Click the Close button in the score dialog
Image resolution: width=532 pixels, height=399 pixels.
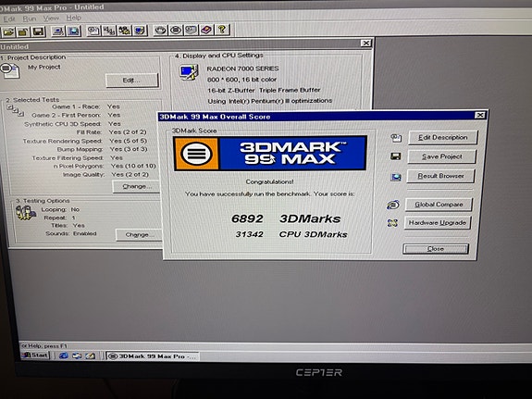coord(436,249)
